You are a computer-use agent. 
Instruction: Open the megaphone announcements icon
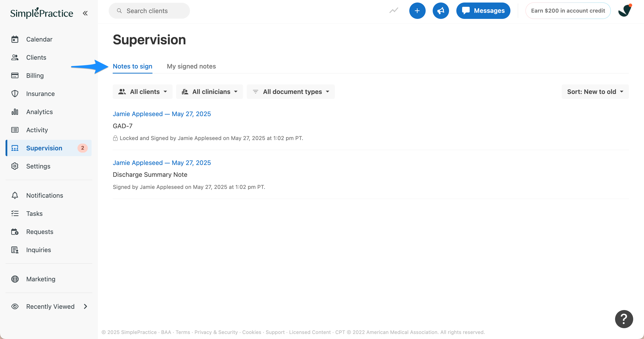[440, 11]
